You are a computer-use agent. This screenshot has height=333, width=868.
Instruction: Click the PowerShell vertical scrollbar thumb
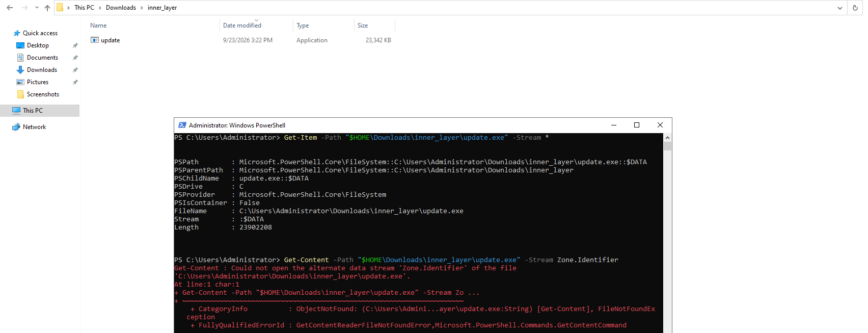(667, 146)
